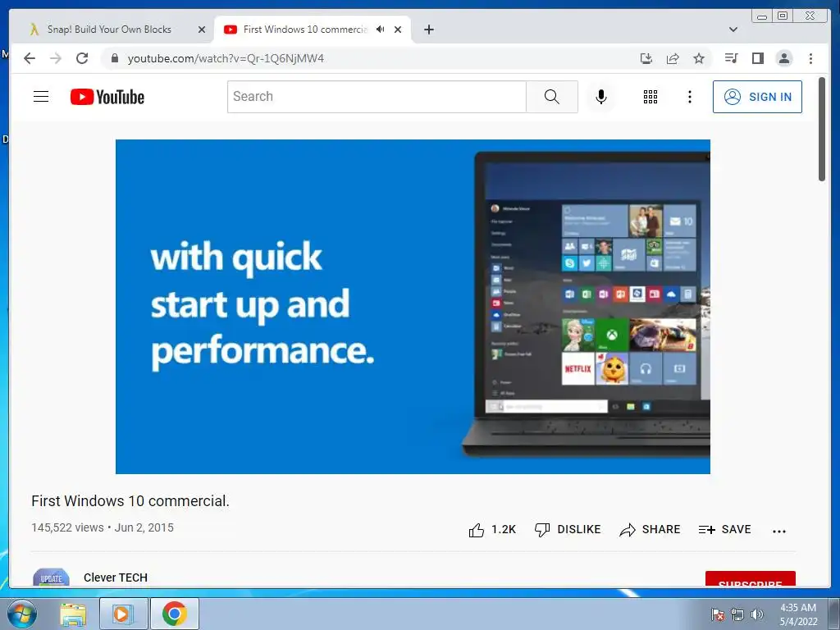Reload the page

(x=82, y=58)
